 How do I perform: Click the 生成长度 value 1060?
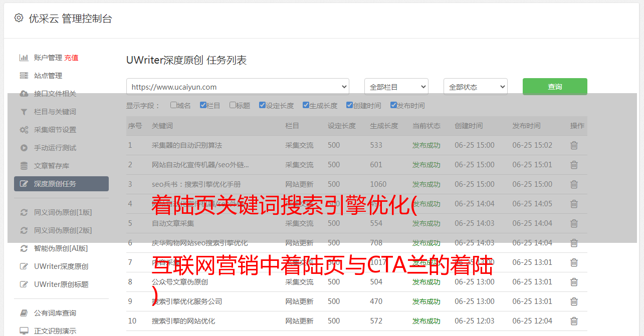tap(378, 184)
